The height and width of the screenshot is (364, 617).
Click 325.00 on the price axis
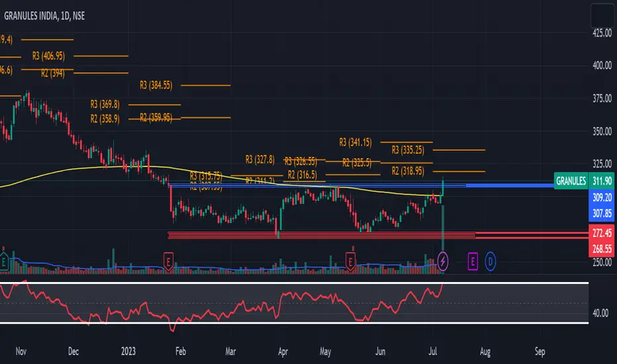click(x=602, y=163)
